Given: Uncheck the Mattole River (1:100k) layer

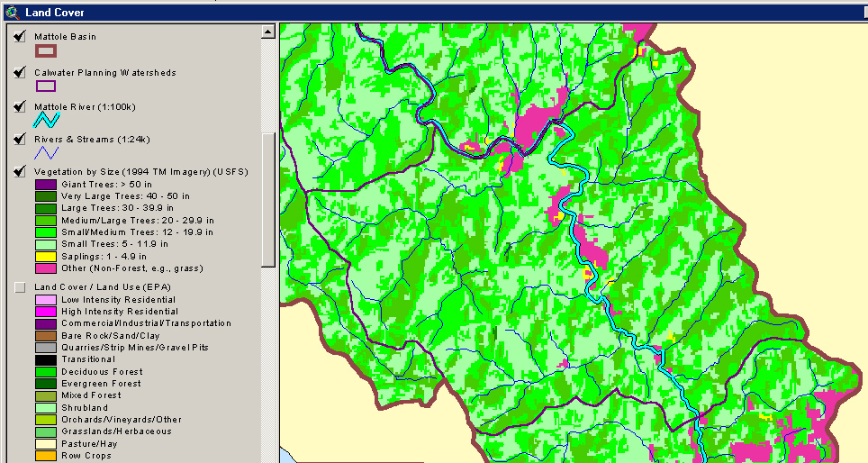Looking at the screenshot, I should [x=20, y=106].
